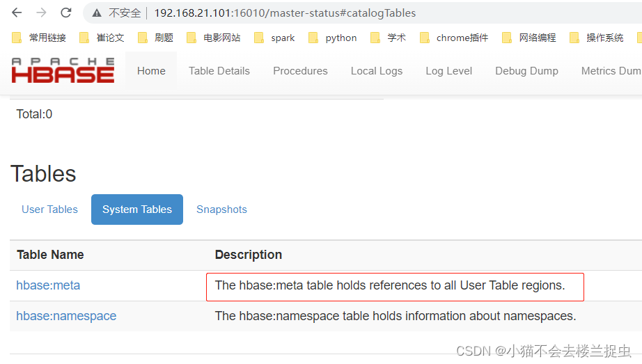Click the Total:0 text

click(34, 114)
